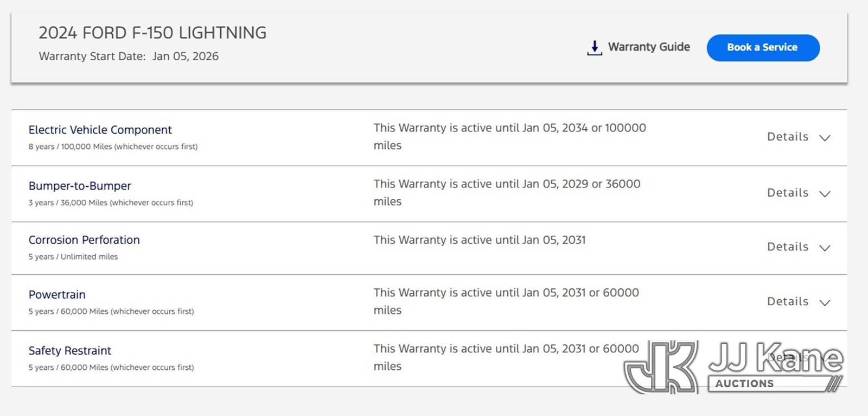Click Details text for Powertrain warranty
Viewport: 868px width, 416px height.
point(788,301)
